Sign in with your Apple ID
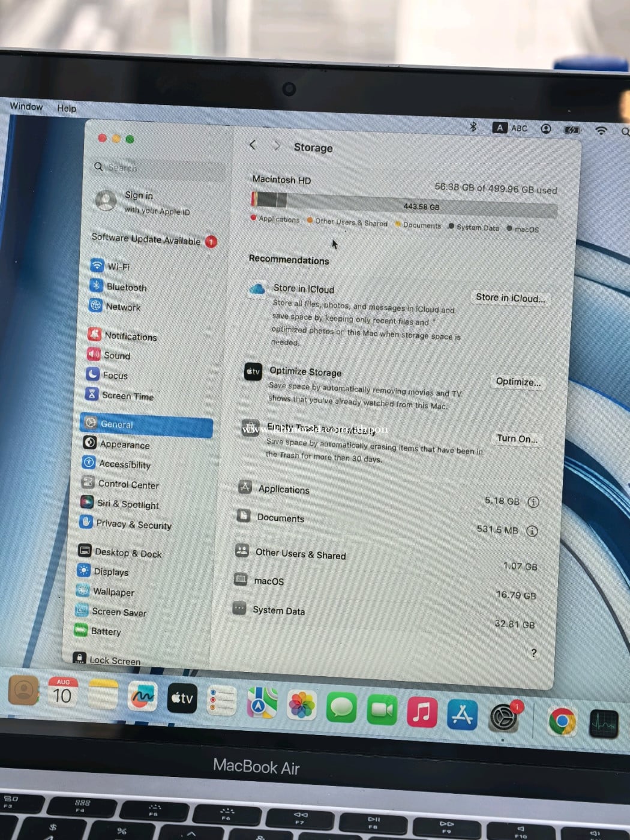The width and height of the screenshot is (630, 840). [x=144, y=202]
